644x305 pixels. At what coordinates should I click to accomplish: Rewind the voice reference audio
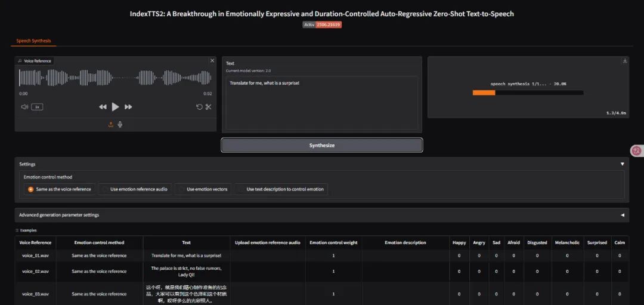(103, 107)
